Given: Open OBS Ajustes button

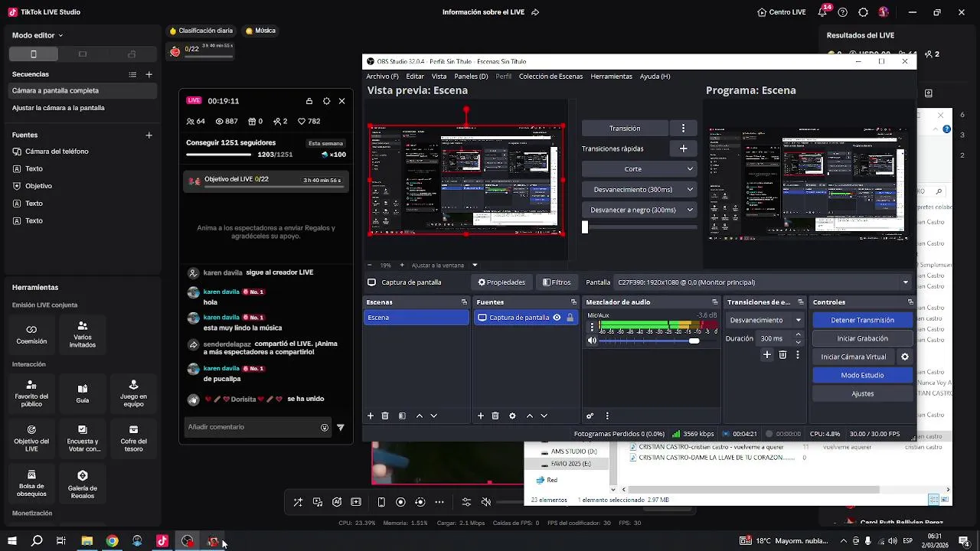Looking at the screenshot, I should click(x=862, y=393).
